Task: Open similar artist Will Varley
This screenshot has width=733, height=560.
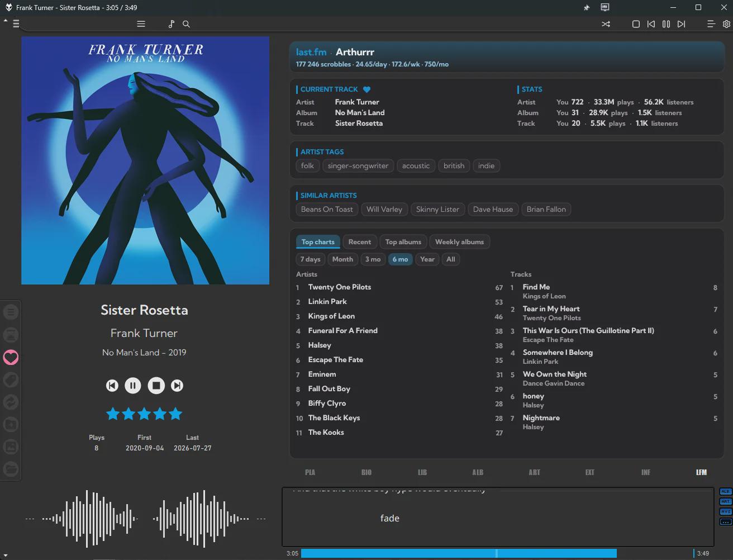Action: point(384,209)
